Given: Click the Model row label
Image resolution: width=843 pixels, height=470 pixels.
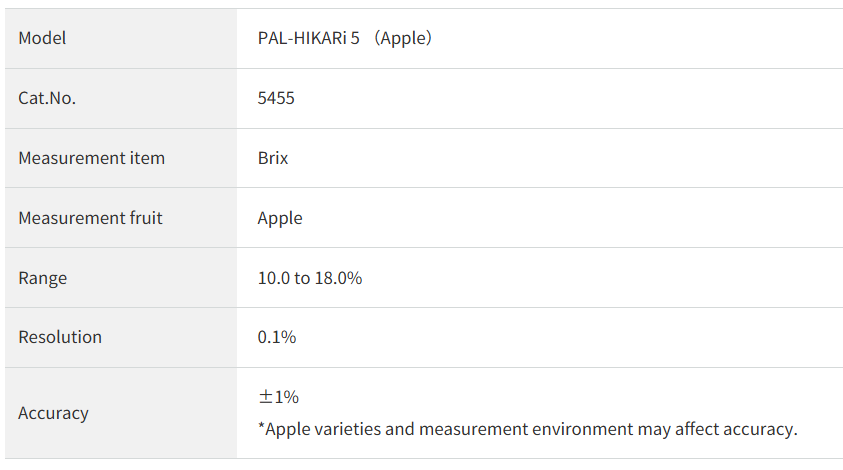Looking at the screenshot, I should [42, 38].
